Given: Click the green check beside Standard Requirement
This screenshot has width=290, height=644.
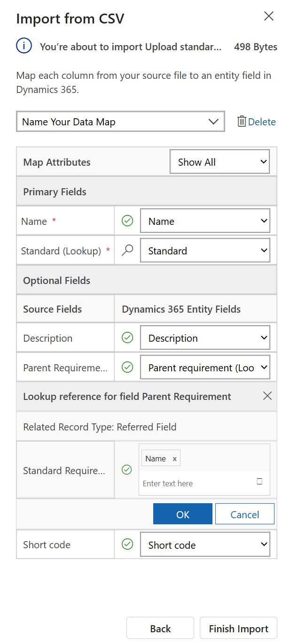Looking at the screenshot, I should click(126, 469).
